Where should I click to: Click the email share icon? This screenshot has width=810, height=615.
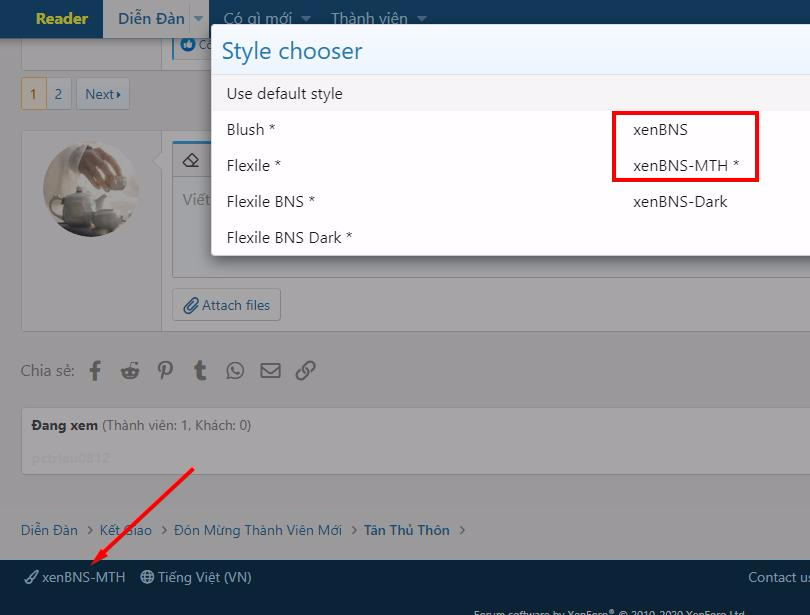point(270,371)
